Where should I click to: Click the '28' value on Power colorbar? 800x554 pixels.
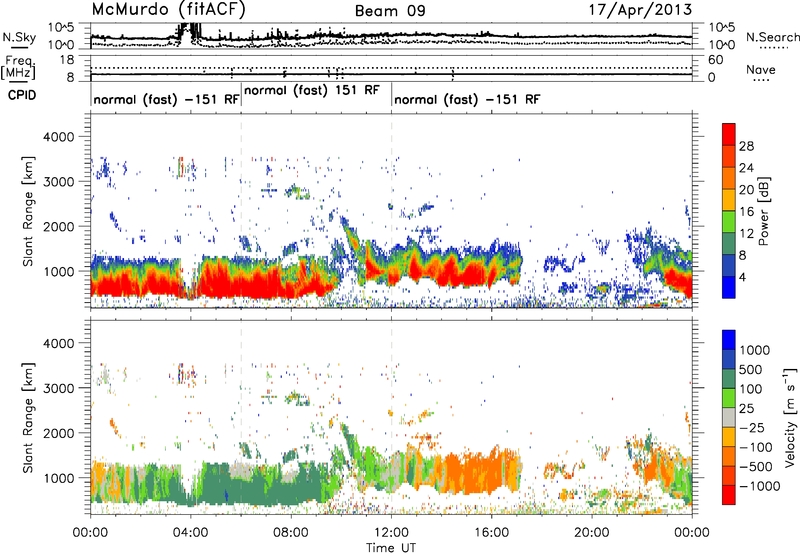click(746, 146)
